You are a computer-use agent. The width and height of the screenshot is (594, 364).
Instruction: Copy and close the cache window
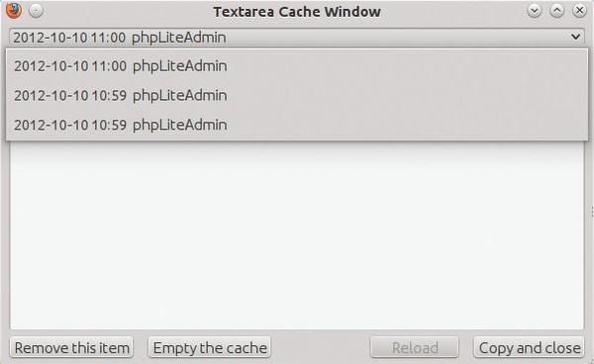(x=530, y=347)
